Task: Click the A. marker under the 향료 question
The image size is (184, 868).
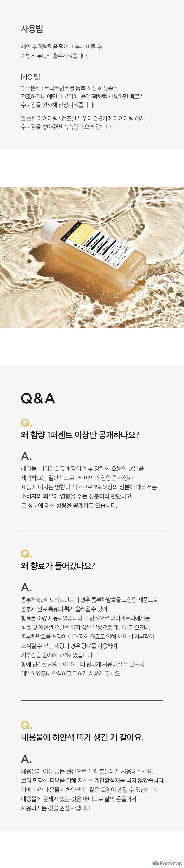Action: (x=26, y=587)
